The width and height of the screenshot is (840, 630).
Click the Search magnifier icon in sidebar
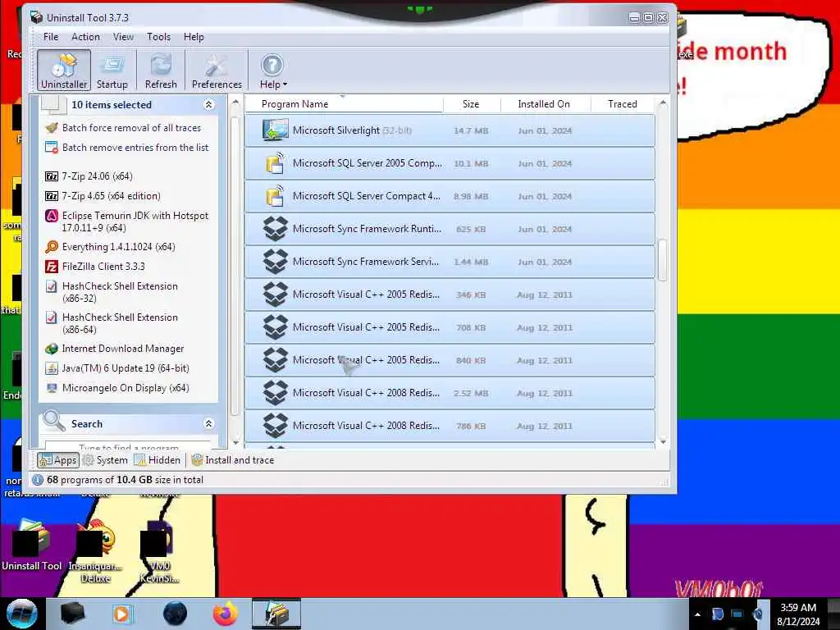[x=53, y=421]
